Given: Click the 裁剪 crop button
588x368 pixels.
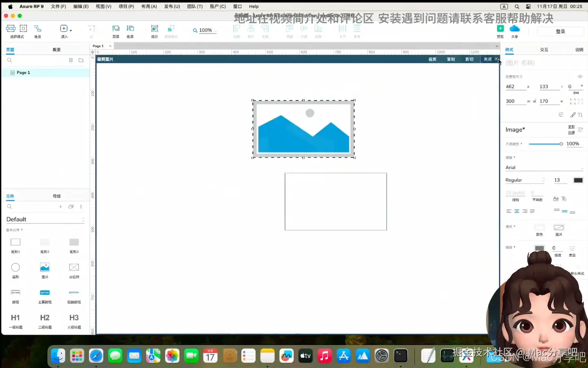Looking at the screenshot, I should click(433, 59).
